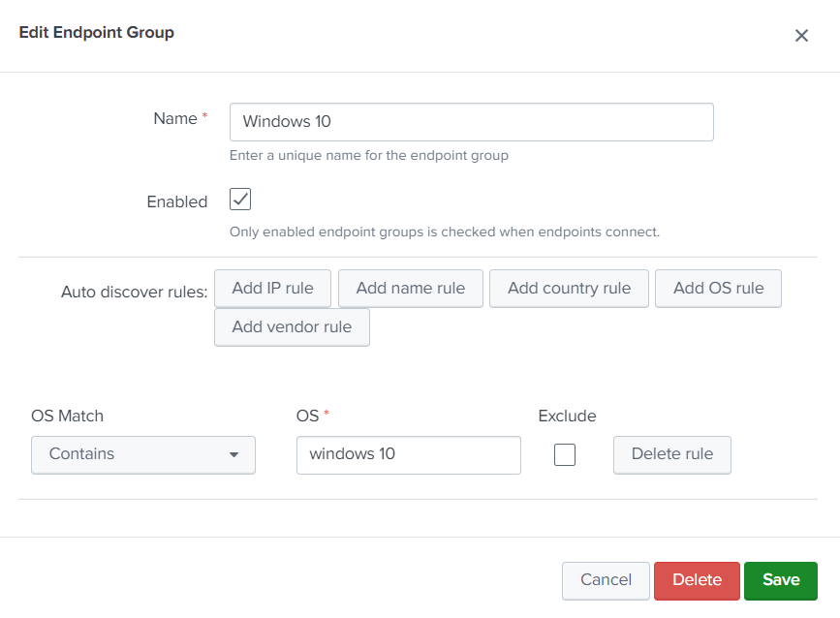This screenshot has height=618, width=840.
Task: Click the OS Match label
Action: (x=67, y=416)
